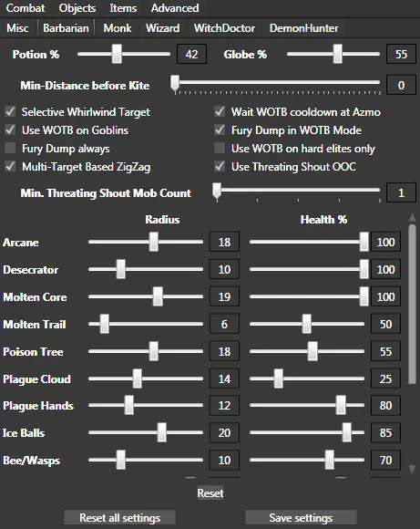Image resolution: width=420 pixels, height=529 pixels.
Task: Disable Selective Whirlwind Target checkbox
Action: click(10, 111)
